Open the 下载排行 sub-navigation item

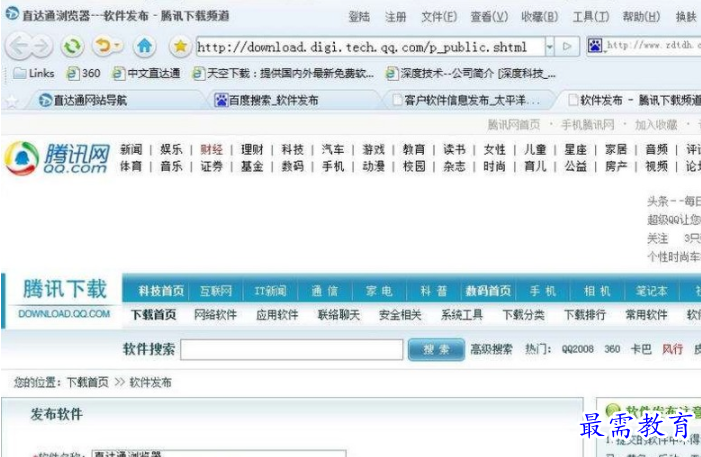585,315
